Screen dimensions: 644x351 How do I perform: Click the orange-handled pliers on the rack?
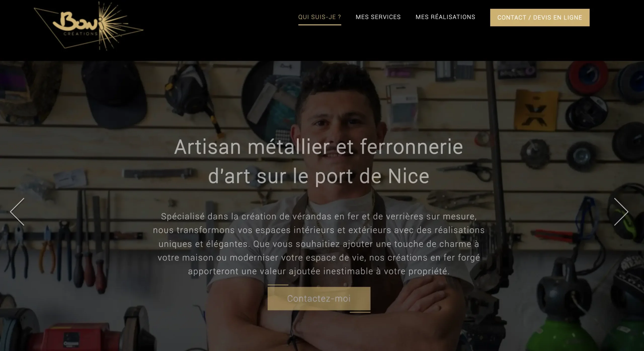coord(47,249)
